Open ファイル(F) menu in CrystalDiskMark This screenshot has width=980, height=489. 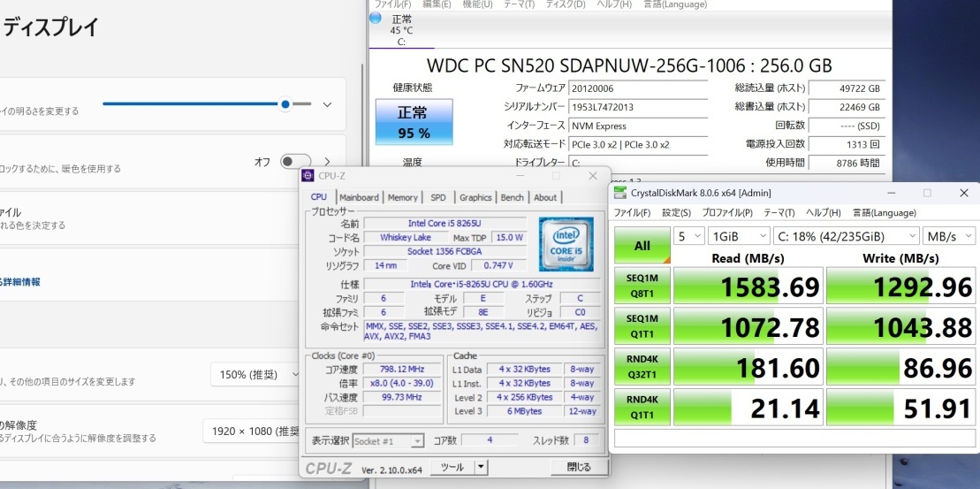632,212
